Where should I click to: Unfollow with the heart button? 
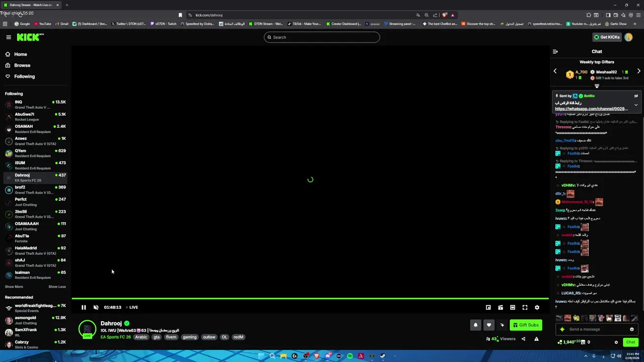pyautogui.click(x=489, y=325)
